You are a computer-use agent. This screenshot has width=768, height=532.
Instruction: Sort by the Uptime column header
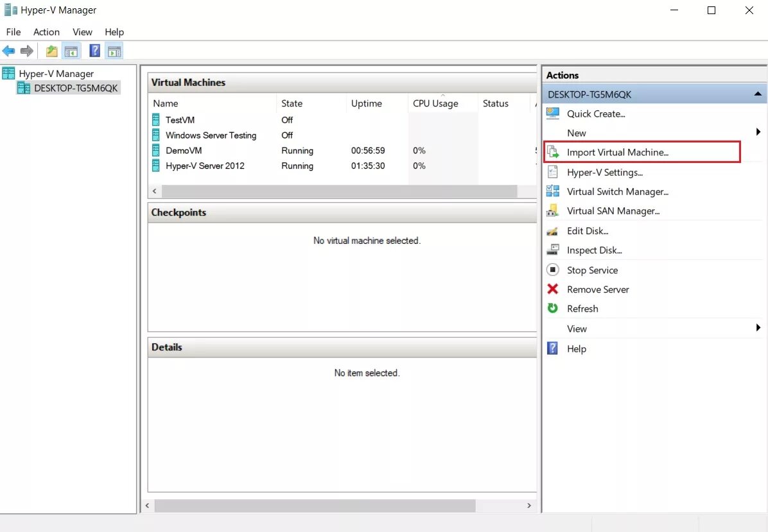377,103
